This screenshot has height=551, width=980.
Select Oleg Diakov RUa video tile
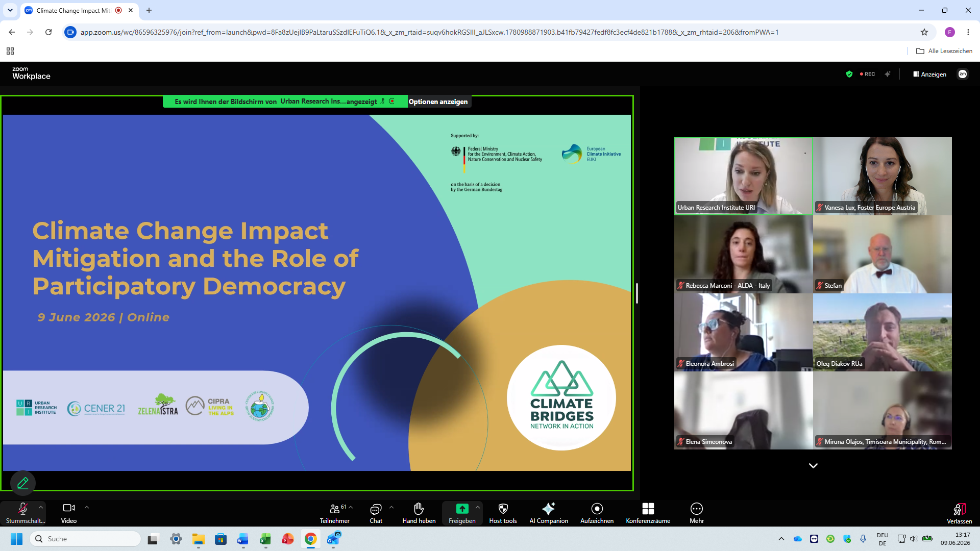tap(883, 332)
